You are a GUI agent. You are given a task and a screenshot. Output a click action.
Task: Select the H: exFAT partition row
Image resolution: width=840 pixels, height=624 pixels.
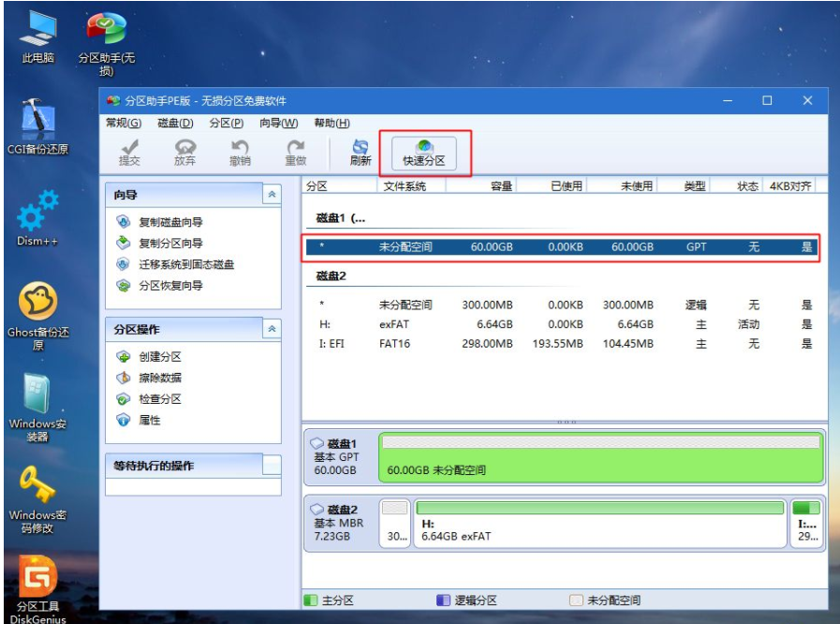[562, 324]
